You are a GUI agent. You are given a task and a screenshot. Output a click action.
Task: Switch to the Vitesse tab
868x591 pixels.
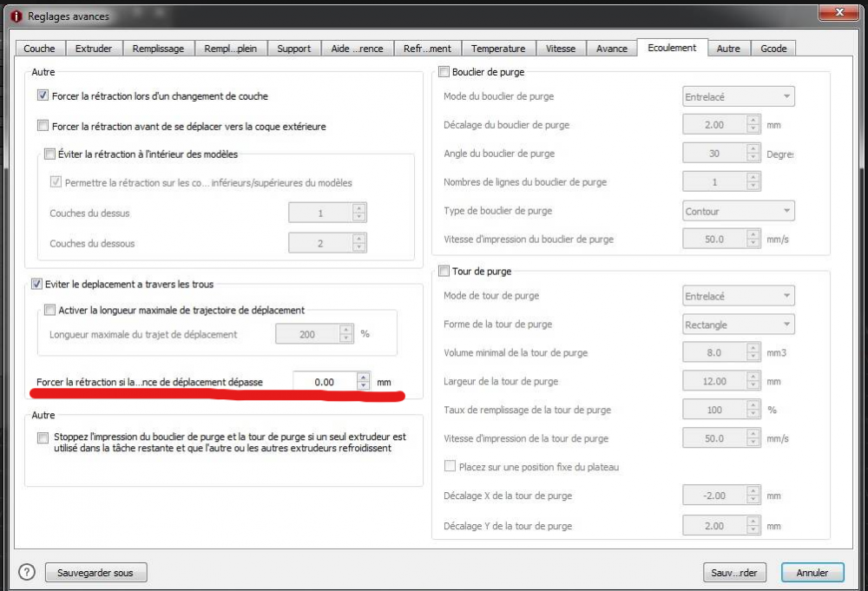[561, 48]
